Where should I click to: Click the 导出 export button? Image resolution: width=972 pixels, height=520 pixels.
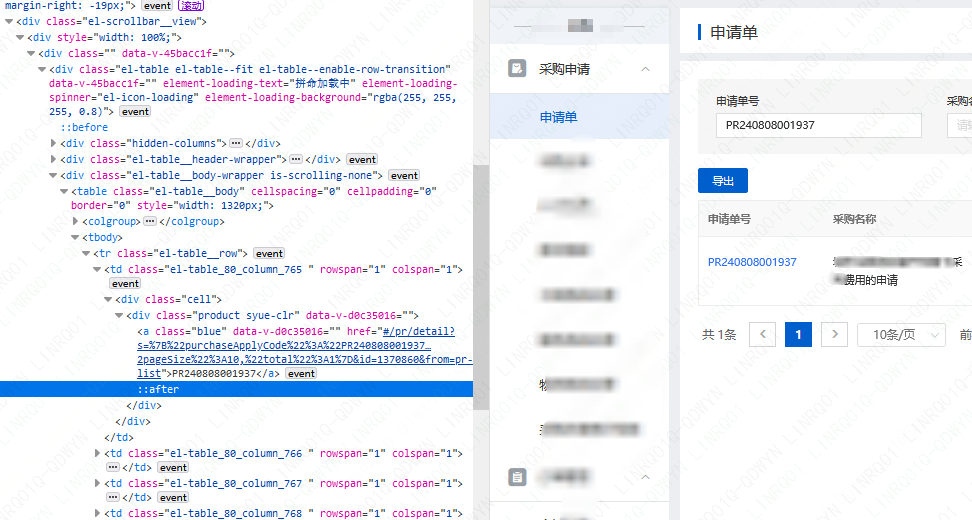click(x=723, y=180)
